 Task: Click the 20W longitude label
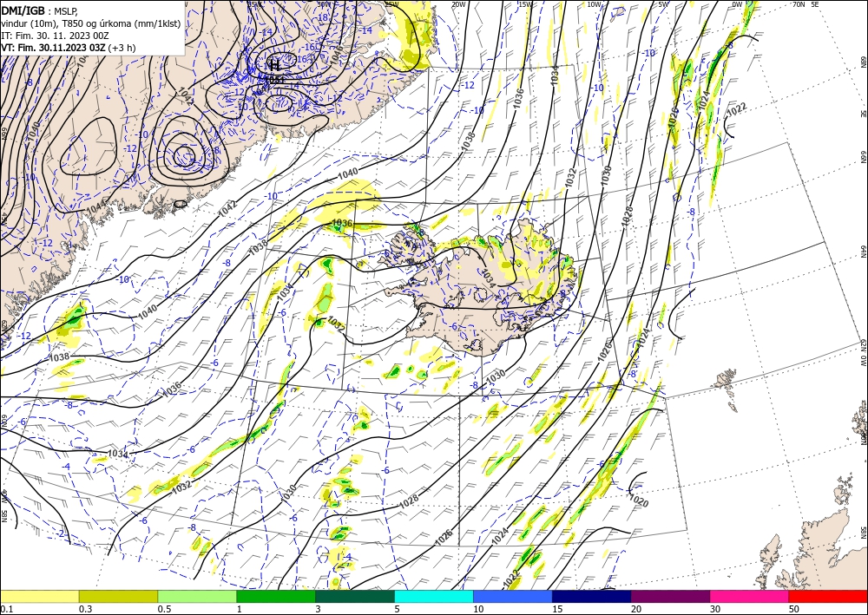pos(457,4)
